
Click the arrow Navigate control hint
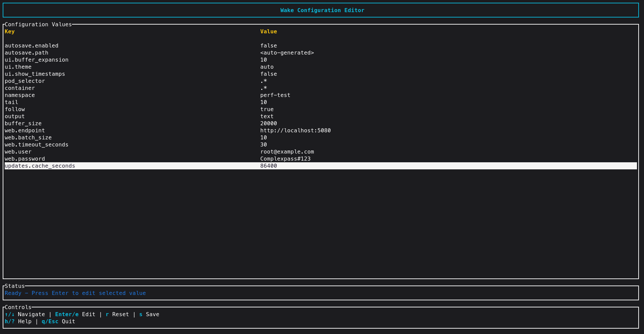[x=25, y=314]
